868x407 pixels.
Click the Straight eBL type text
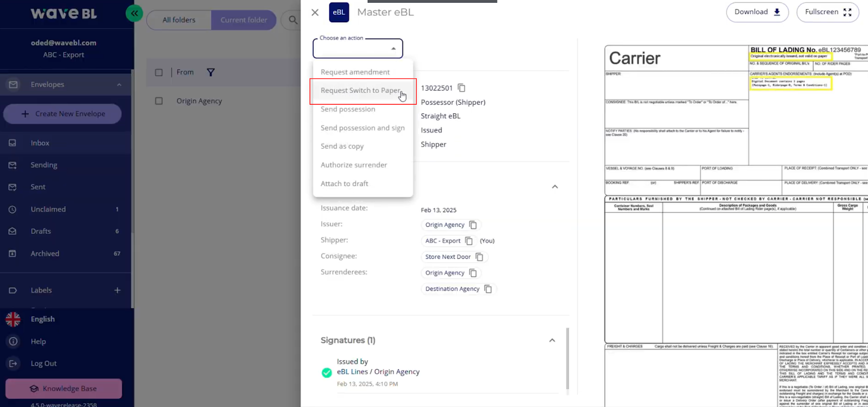441,116
